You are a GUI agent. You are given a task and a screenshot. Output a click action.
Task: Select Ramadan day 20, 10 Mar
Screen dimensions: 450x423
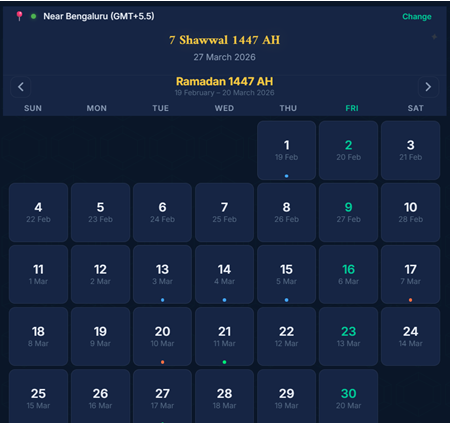point(162,336)
